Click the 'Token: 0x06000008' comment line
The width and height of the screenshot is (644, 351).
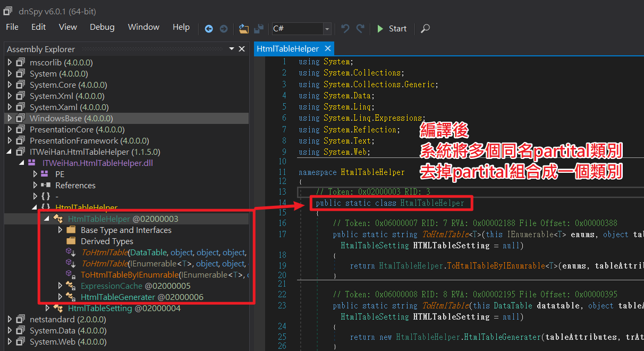click(475, 294)
